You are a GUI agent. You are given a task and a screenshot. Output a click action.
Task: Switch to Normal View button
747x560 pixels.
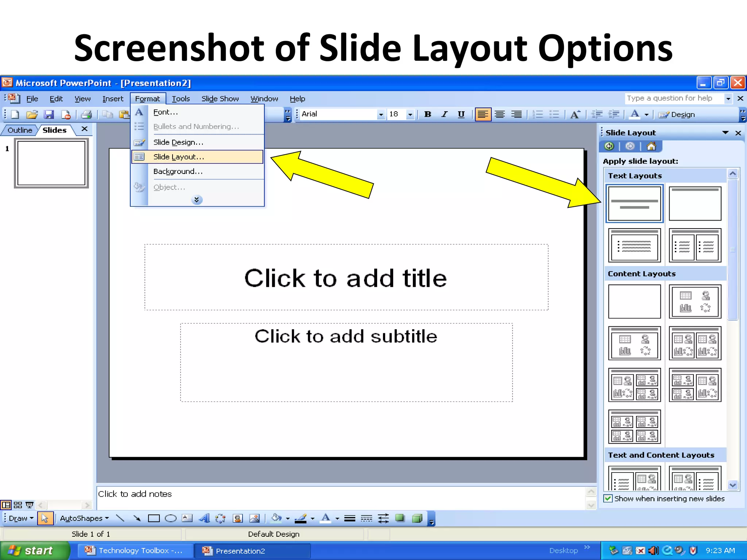click(6, 505)
